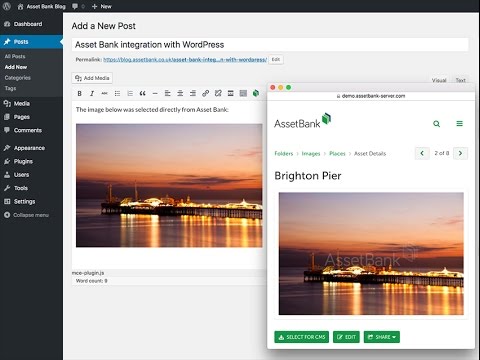Click the EDIT button in Asset Bank
Screen dimensions: 480x360
[x=346, y=337]
